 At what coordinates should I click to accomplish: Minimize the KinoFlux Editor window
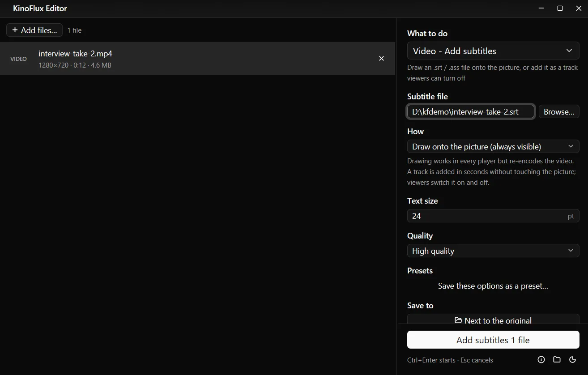541,9
